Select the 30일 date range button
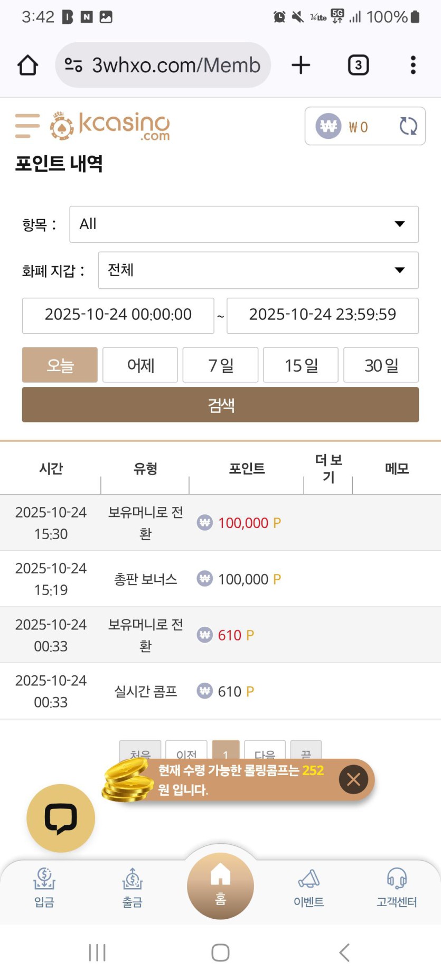Image resolution: width=441 pixels, height=980 pixels. (x=381, y=365)
